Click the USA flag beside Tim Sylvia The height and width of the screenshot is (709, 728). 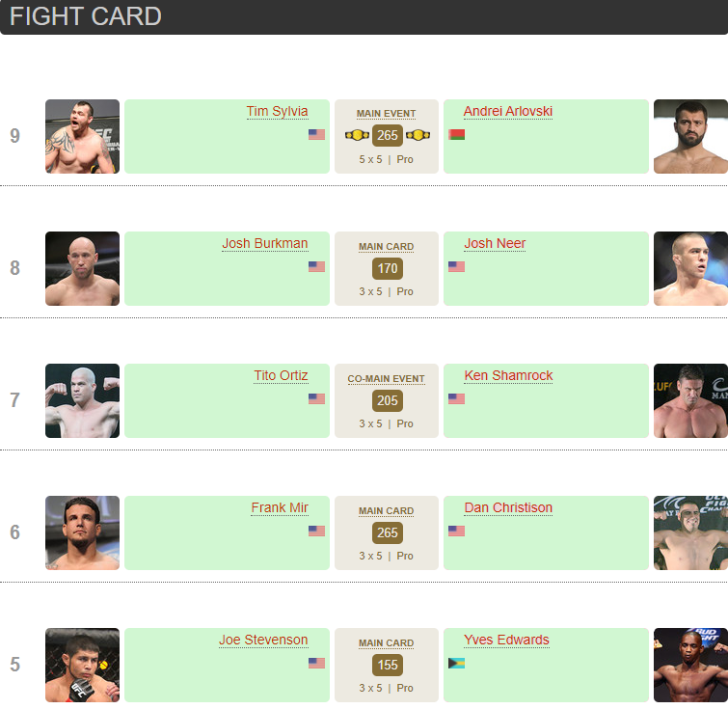pos(316,134)
